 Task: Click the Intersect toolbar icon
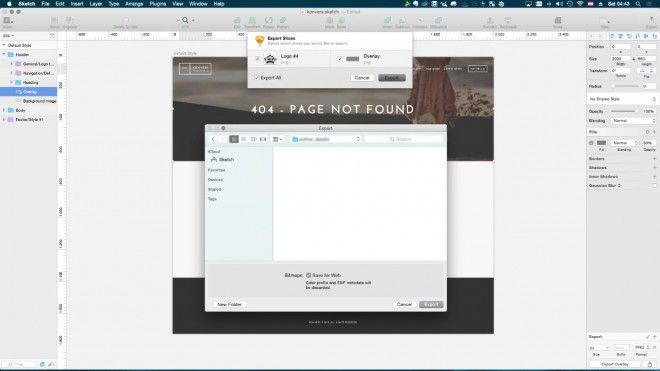[420, 20]
